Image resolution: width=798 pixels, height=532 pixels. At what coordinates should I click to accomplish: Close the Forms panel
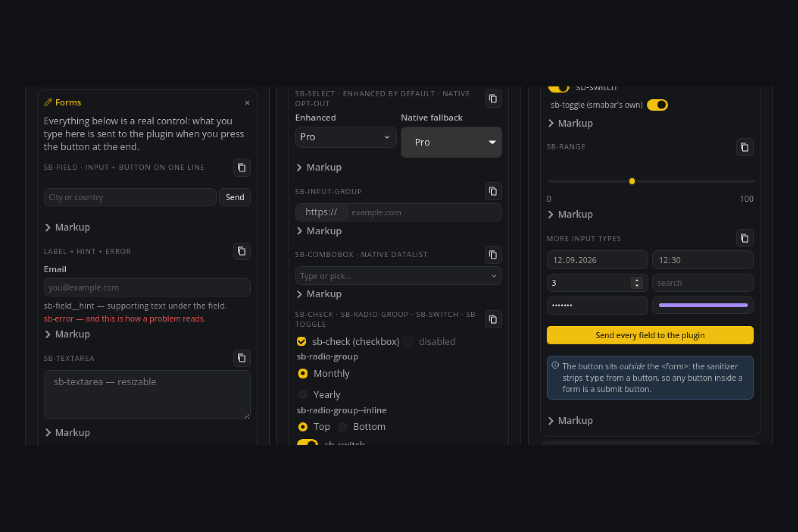click(x=247, y=103)
